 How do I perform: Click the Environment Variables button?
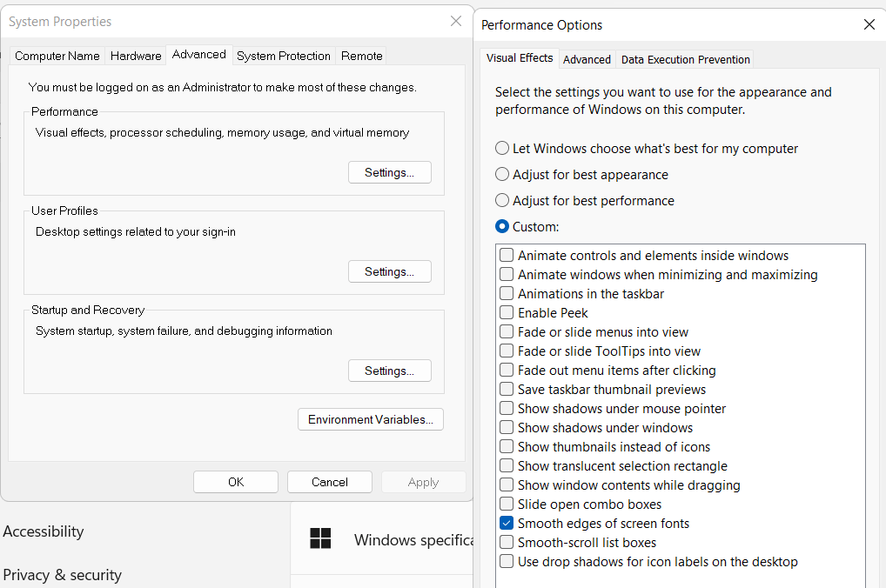[x=371, y=419]
